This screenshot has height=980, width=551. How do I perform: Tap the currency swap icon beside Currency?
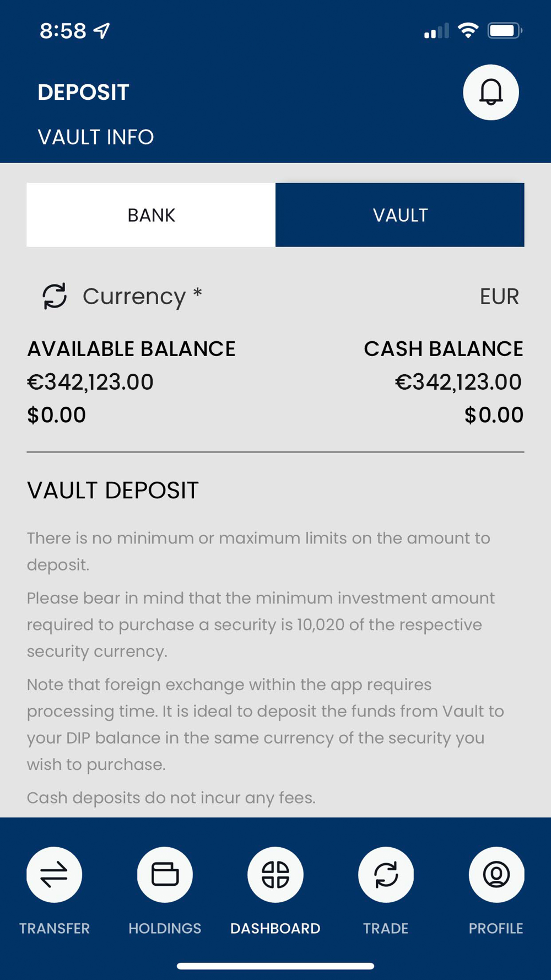pyautogui.click(x=55, y=296)
